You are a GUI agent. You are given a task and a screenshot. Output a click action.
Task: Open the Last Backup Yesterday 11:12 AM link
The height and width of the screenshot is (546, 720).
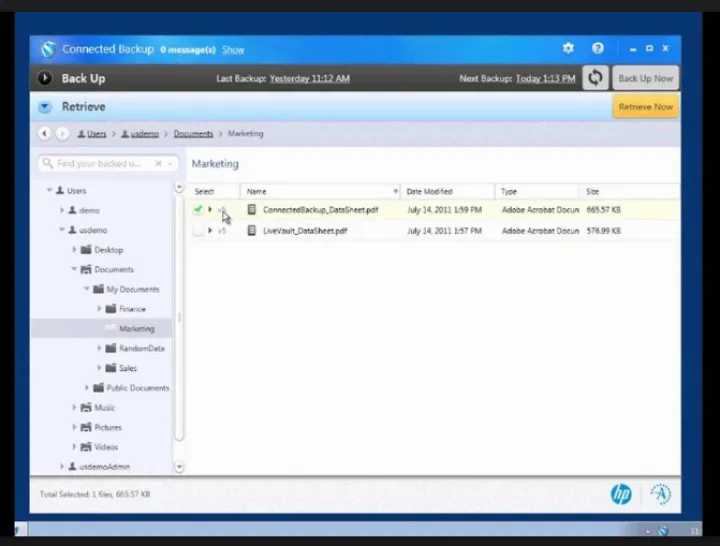coord(309,79)
